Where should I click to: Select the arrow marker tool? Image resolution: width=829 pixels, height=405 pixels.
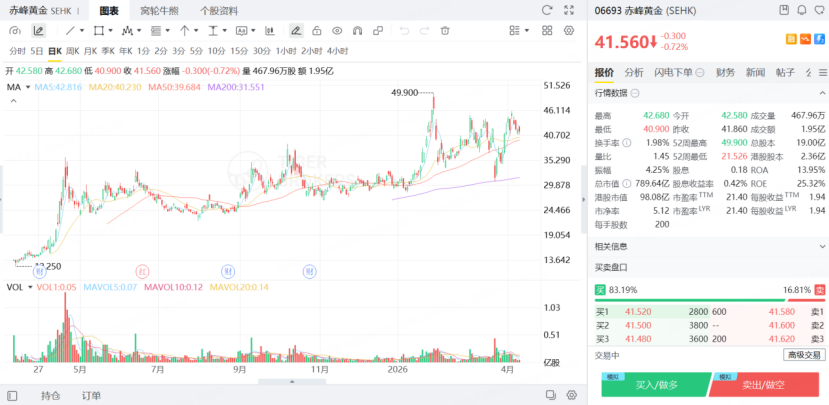[x=185, y=31]
